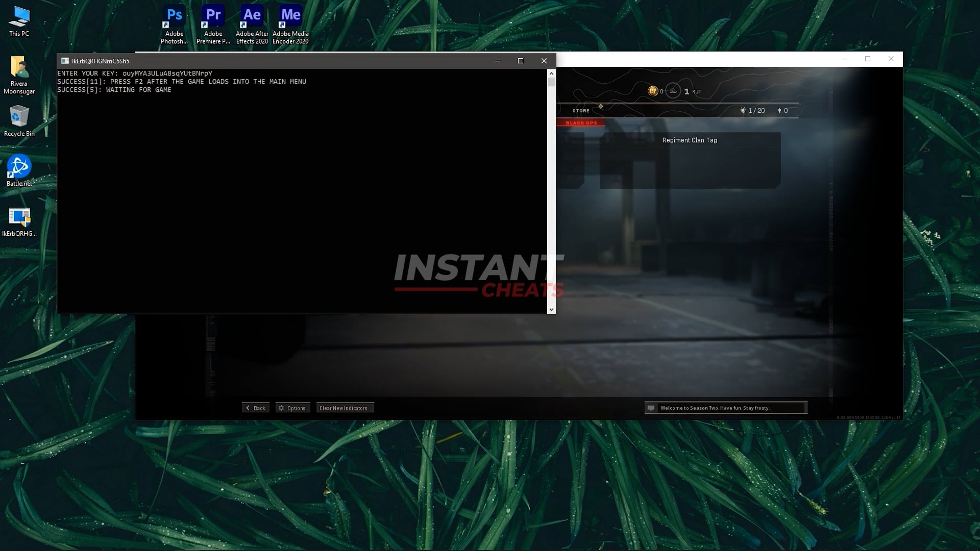Open the Recycle Bin
This screenshot has height=551, width=980.
click(x=19, y=116)
